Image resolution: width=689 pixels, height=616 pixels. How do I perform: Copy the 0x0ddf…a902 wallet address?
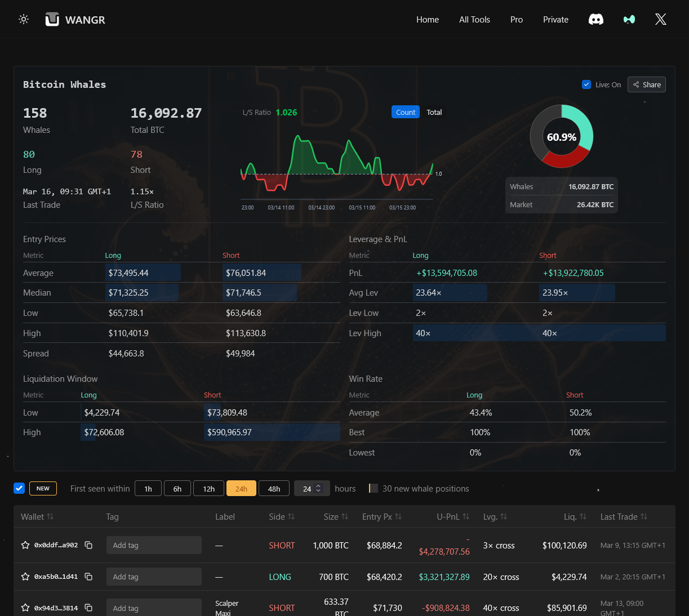click(x=88, y=545)
